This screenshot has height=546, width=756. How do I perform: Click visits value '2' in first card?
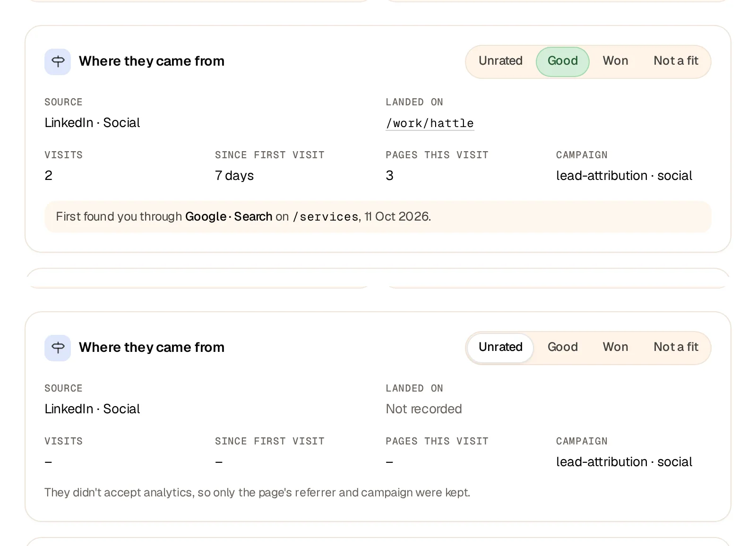click(x=49, y=176)
